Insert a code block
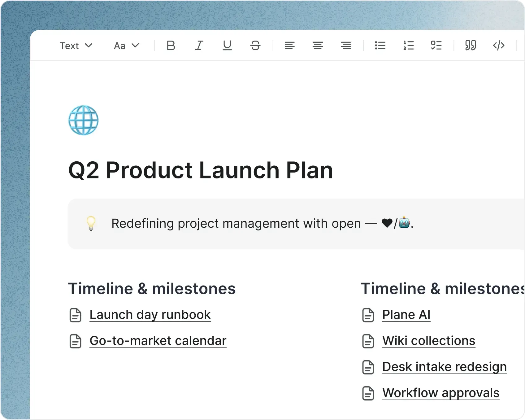 [499, 46]
